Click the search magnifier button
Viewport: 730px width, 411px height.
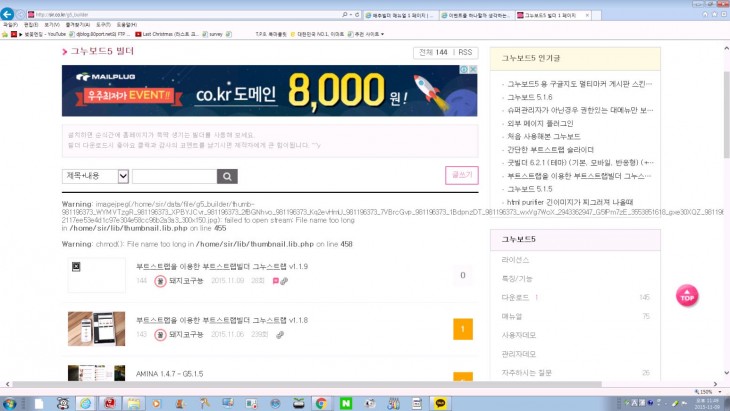click(227, 177)
